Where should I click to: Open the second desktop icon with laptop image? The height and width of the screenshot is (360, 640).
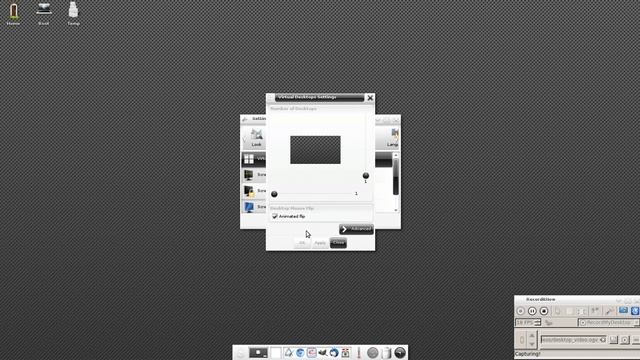click(43, 13)
